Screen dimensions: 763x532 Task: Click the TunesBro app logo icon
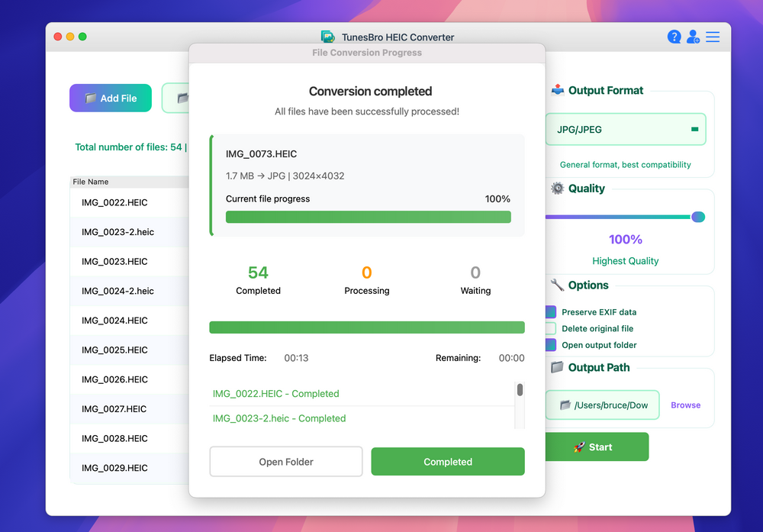328,37
